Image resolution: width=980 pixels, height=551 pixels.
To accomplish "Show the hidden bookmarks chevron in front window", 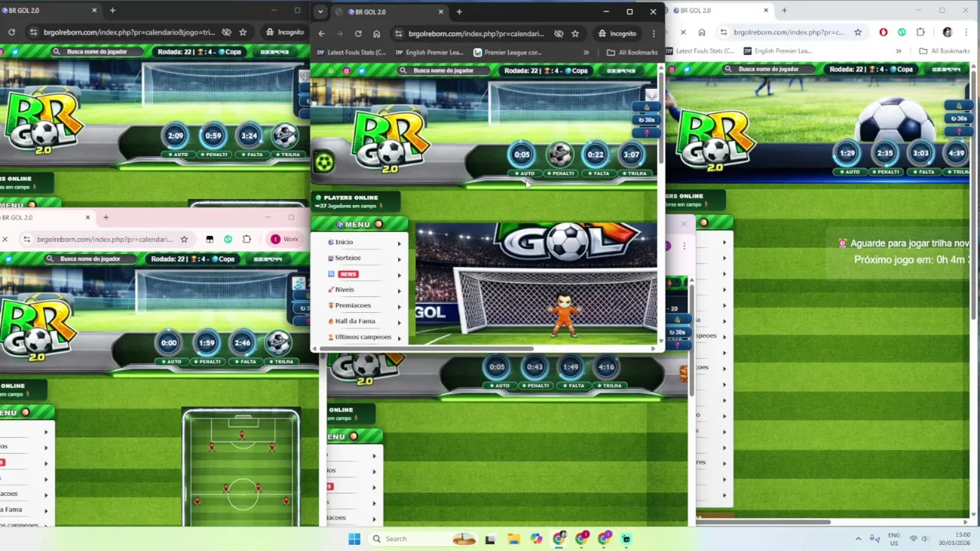I will click(586, 52).
